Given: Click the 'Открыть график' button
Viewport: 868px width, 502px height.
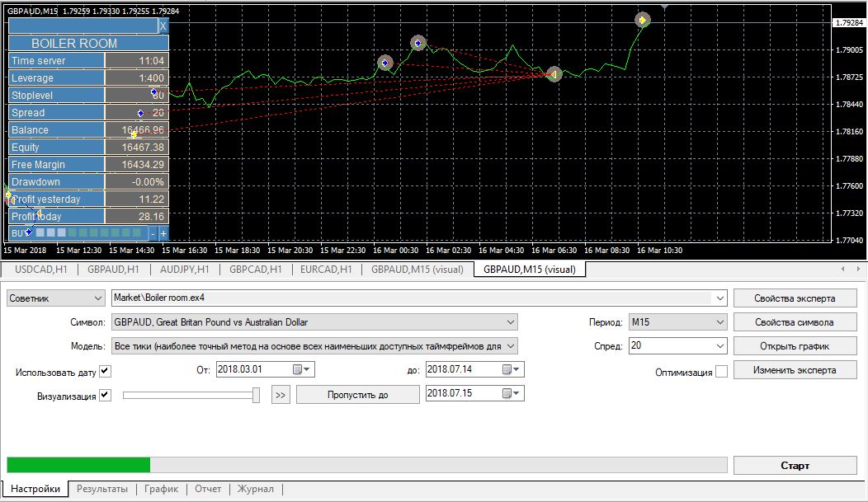Looking at the screenshot, I should 795,346.
